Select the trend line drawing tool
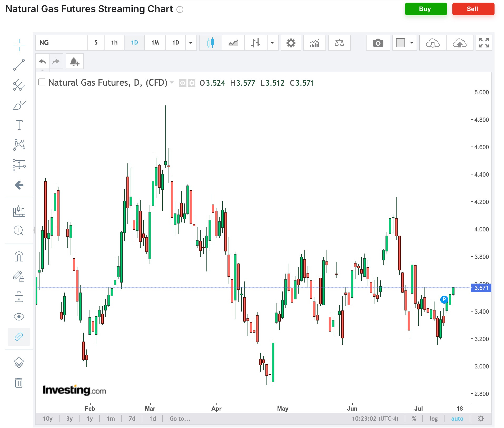 (19, 65)
